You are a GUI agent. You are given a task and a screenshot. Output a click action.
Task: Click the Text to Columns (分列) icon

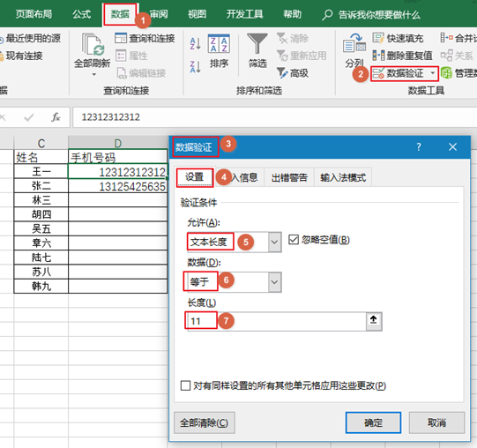coord(354,44)
